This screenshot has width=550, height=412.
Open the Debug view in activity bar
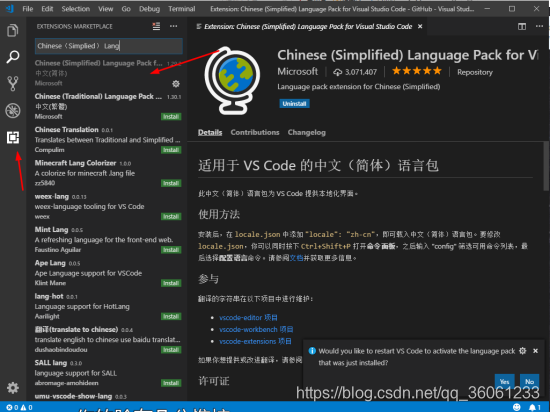(13, 110)
